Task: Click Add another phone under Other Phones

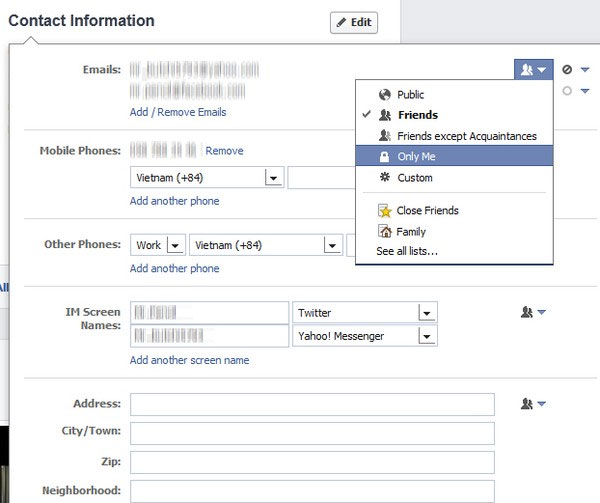Action: point(174,268)
